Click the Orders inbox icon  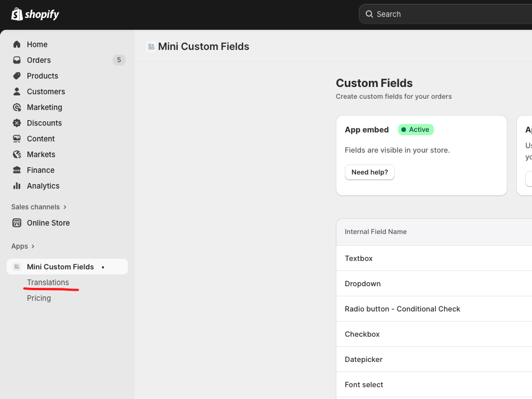[17, 60]
